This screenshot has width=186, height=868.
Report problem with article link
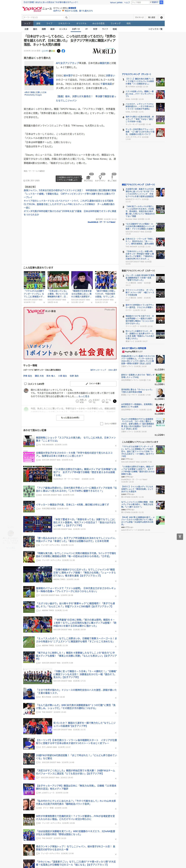coord(32,181)
